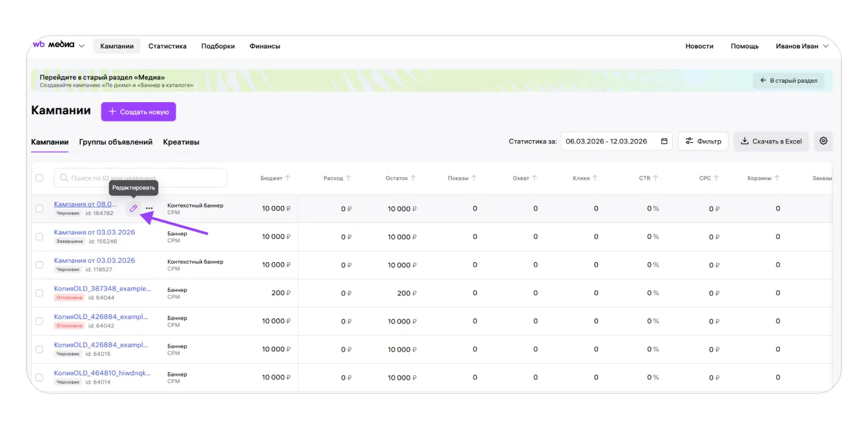Click the calendar icon in date range field
This screenshot has width=868, height=429.
click(x=664, y=141)
